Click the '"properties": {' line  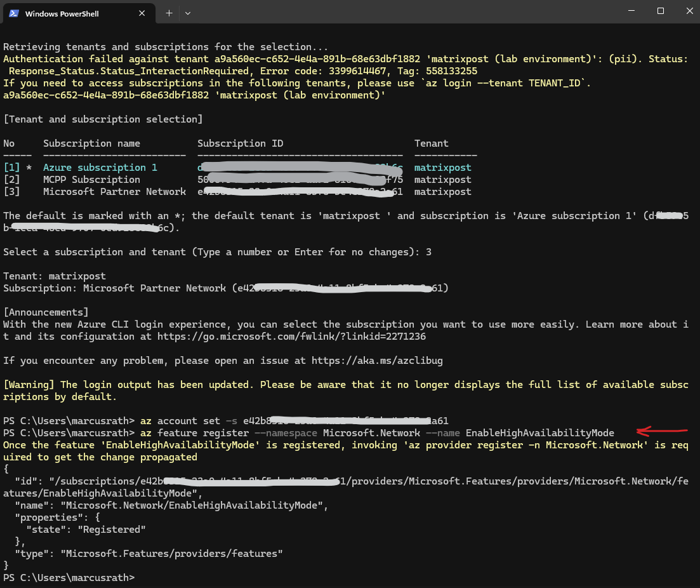click(x=57, y=518)
